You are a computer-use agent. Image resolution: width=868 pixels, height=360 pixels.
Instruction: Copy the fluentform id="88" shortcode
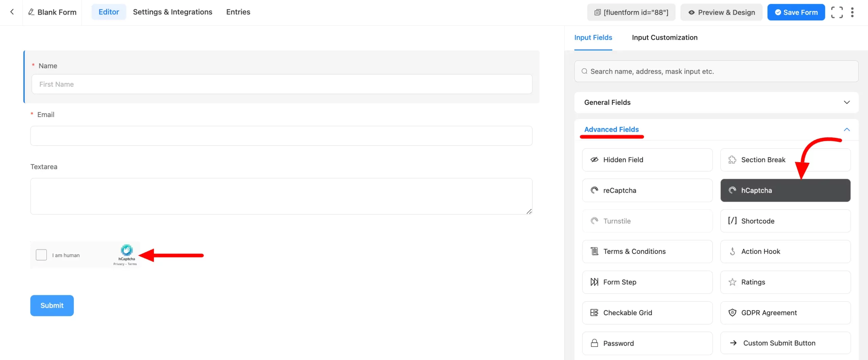631,12
